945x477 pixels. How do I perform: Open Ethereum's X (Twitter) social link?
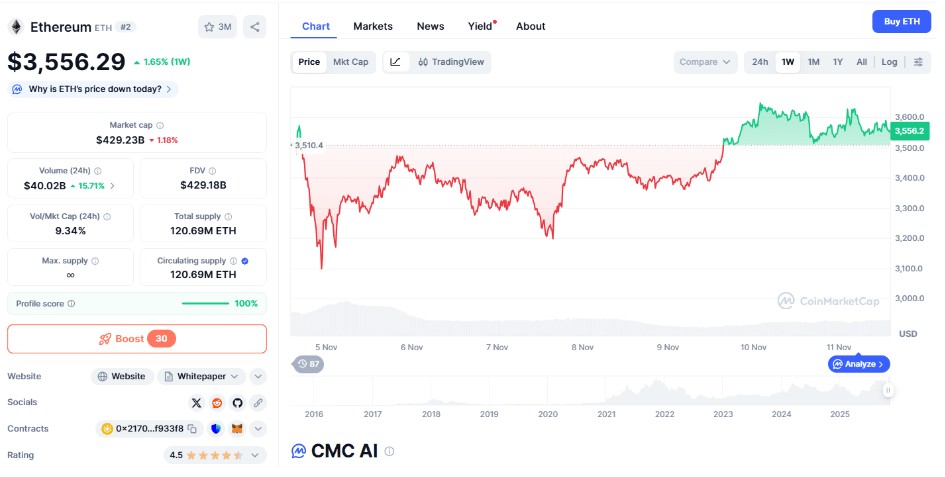pos(196,402)
